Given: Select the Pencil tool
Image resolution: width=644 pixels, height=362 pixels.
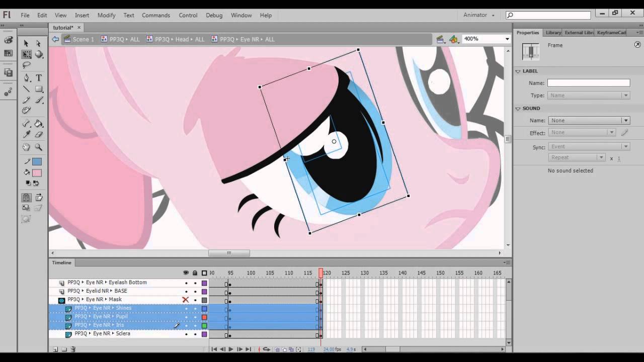Looking at the screenshot, I should [26, 100].
